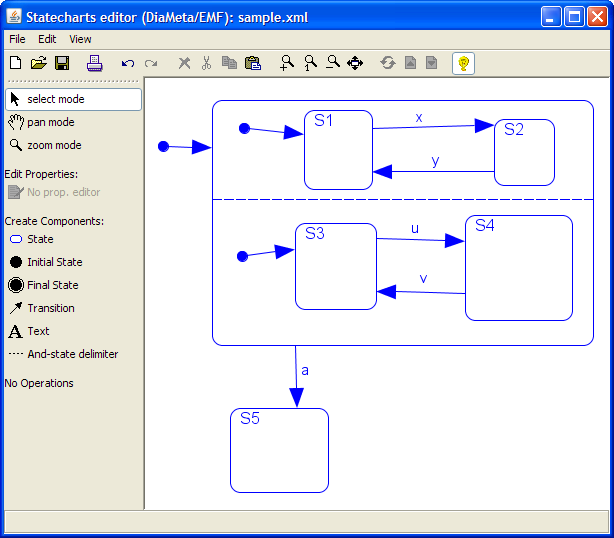Click the New document icon
The image size is (614, 538).
[15, 63]
